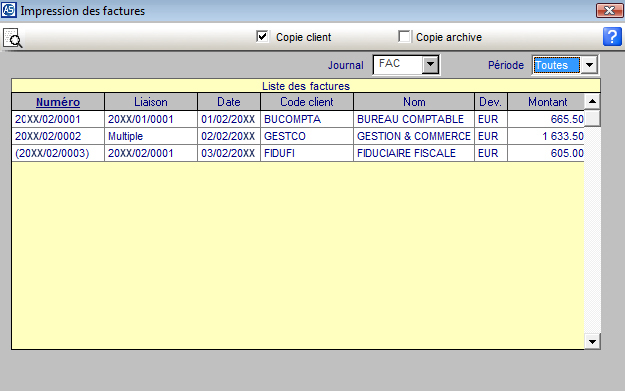Click client code FIDUFI
Image resolution: width=625 pixels, height=391 pixels.
click(307, 153)
